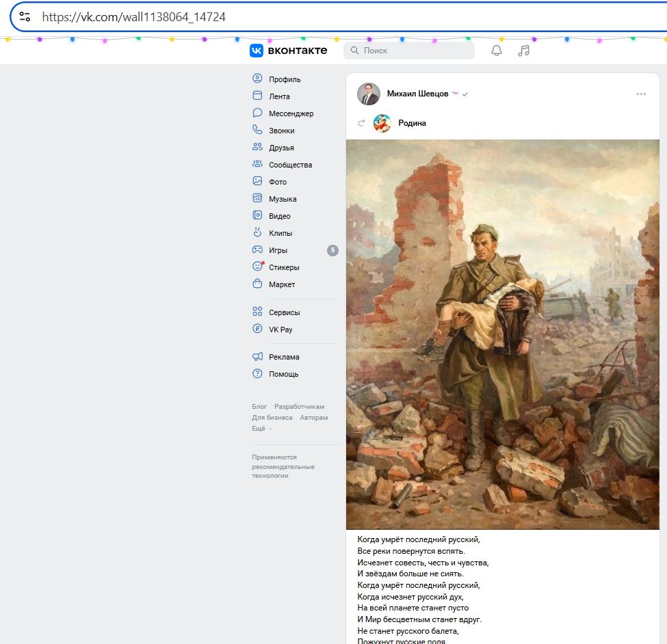Click the Звонки phone icon
This screenshot has width=667, height=644.
[257, 130]
